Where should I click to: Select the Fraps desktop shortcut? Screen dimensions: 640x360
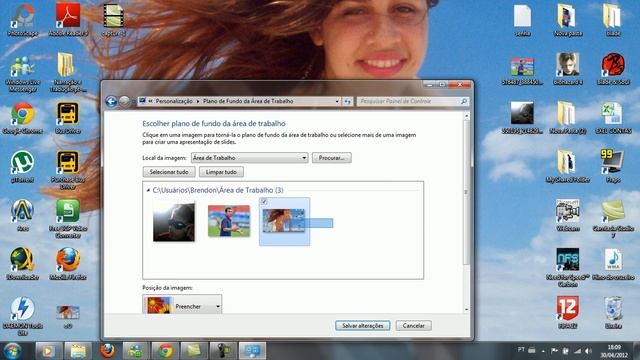tap(613, 167)
